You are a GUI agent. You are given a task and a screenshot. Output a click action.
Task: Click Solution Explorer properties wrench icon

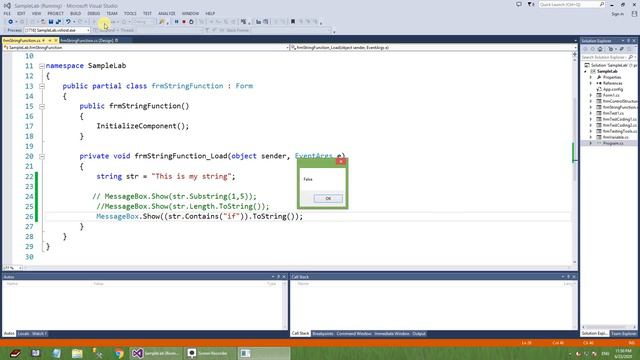622,49
